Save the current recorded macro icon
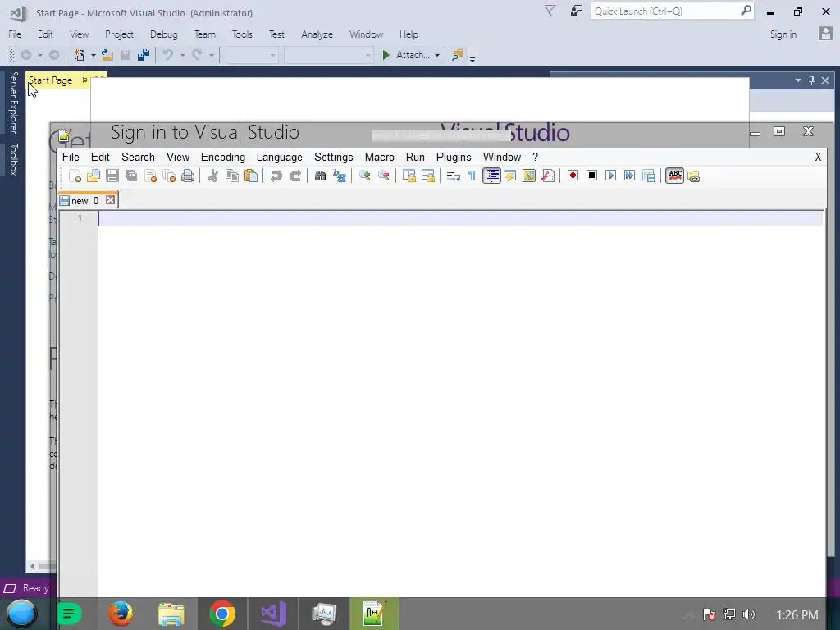The image size is (840, 630). [649, 176]
